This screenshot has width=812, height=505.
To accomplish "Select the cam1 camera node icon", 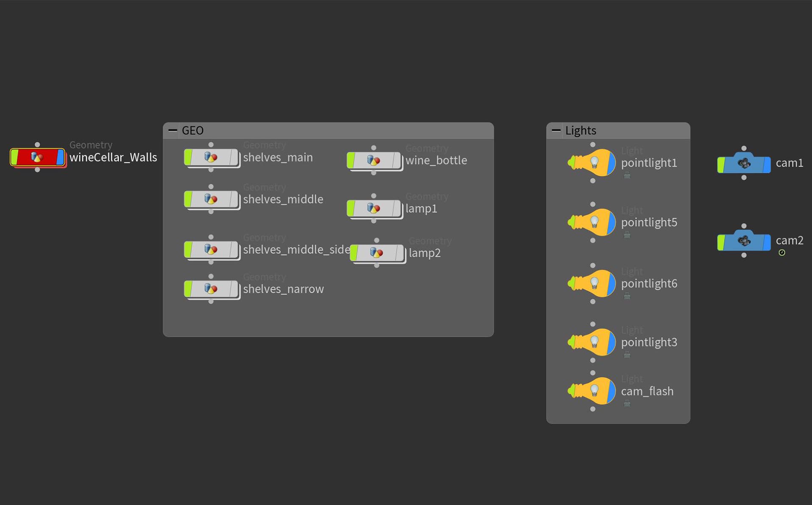I will [744, 164].
